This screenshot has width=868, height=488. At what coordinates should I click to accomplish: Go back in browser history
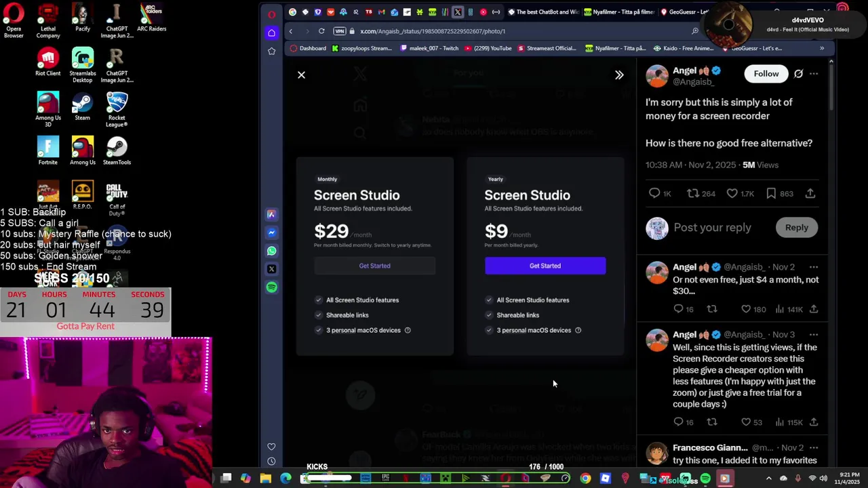click(x=290, y=31)
